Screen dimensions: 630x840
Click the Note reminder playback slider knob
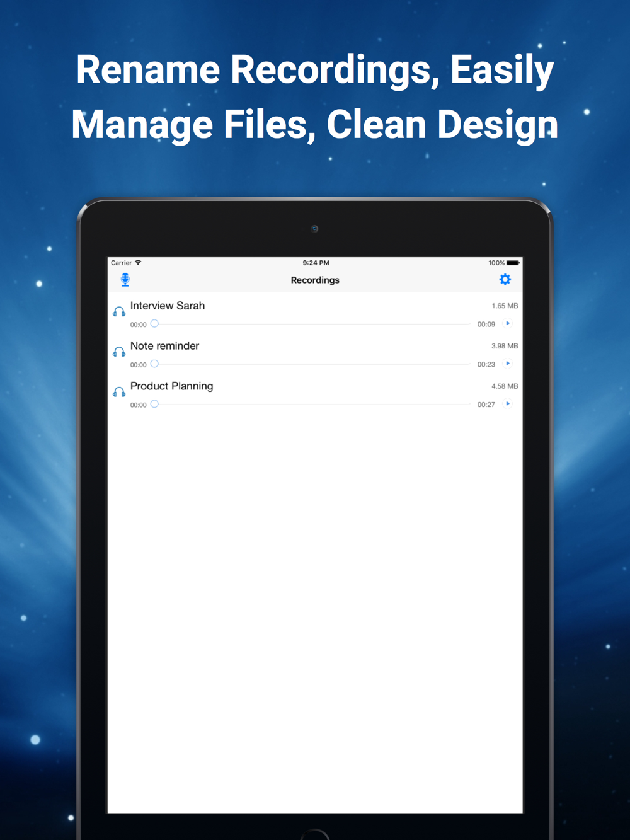154,364
